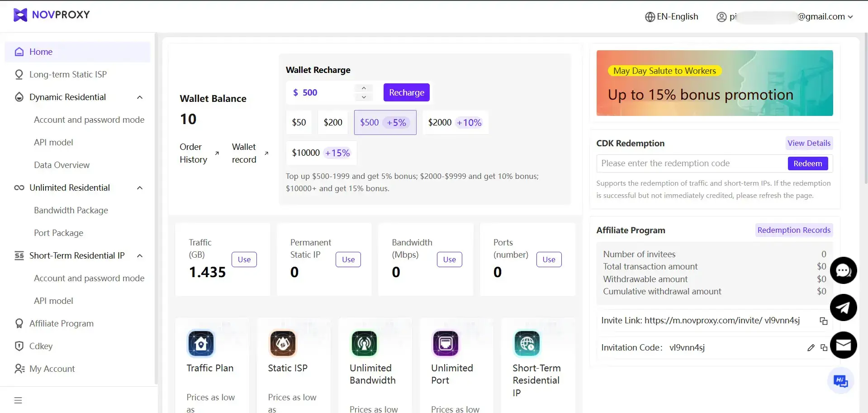Click the Redeem button
Screen dimensions: 868x413
pos(807,163)
